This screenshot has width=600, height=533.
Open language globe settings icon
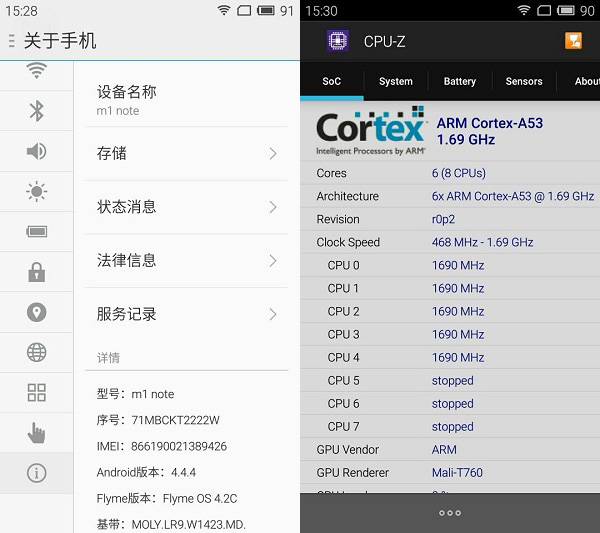point(36,352)
